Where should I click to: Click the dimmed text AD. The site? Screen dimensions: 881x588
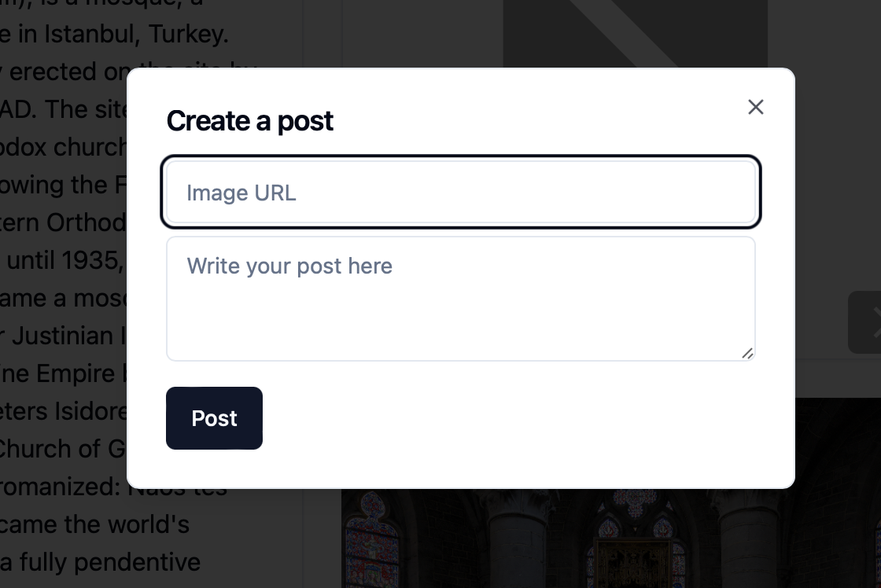tap(64, 109)
